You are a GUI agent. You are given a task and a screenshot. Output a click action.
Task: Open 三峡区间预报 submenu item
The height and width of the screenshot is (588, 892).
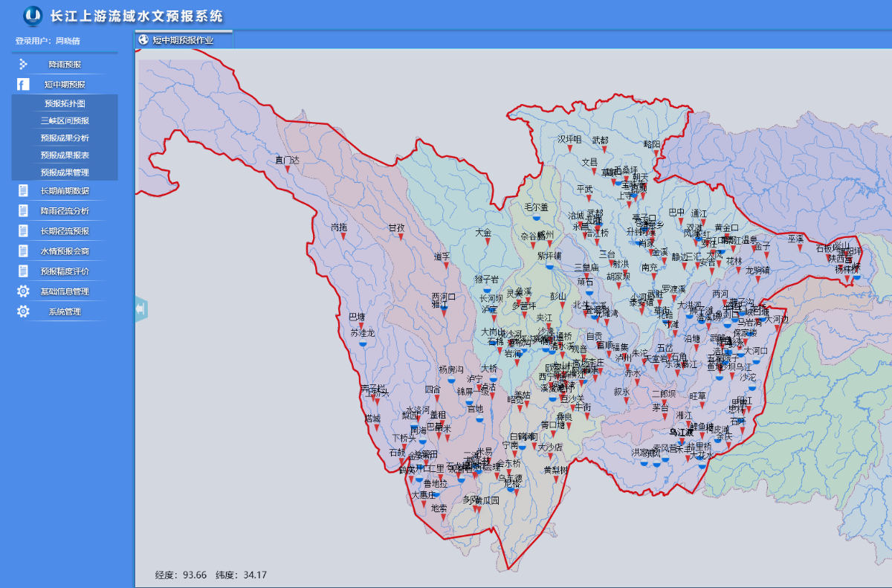(x=65, y=120)
